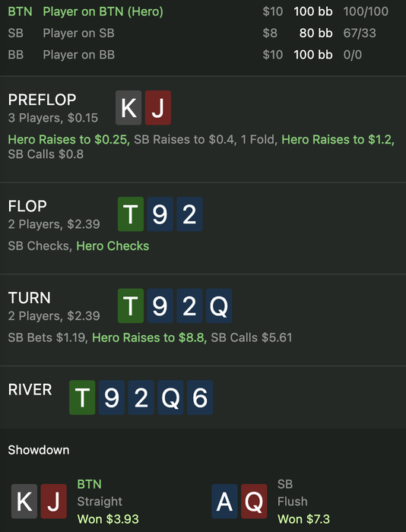Screen dimensions: 406x532
Task: Select the Six card on the river
Action: tap(200, 397)
